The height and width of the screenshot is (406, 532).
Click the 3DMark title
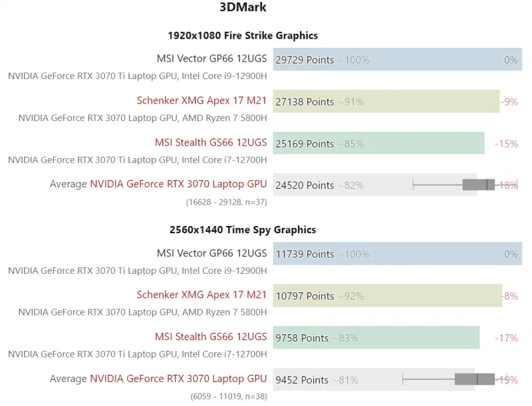pos(243,8)
